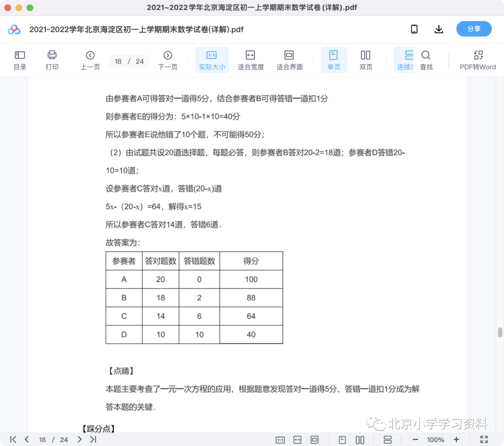Click cell 14 in row C
Viewport: 504px width, 446px height.
pyautogui.click(x=161, y=316)
